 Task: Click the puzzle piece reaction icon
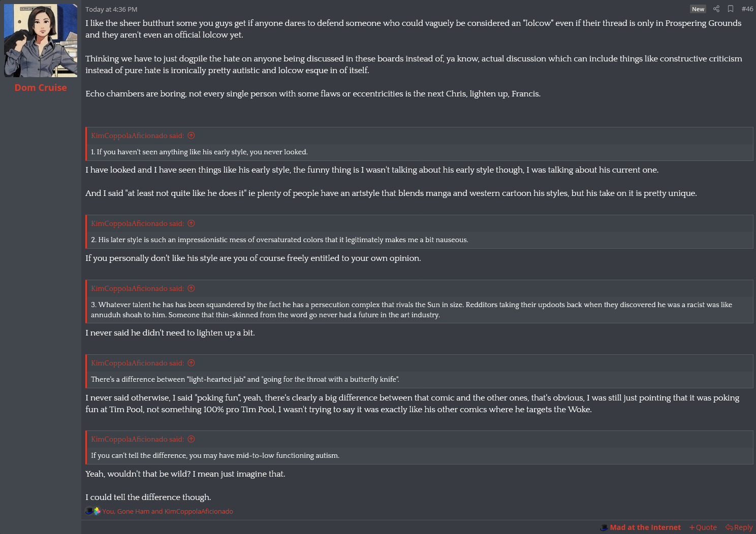pyautogui.click(x=97, y=511)
